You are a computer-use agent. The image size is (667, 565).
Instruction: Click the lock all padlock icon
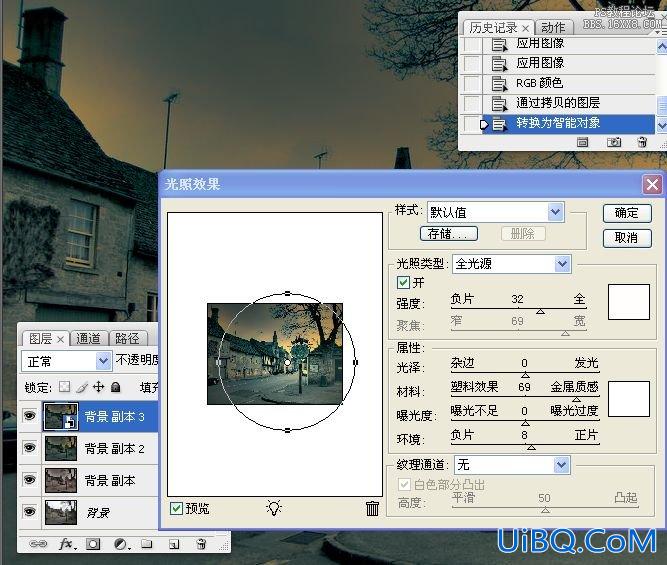coord(115,387)
